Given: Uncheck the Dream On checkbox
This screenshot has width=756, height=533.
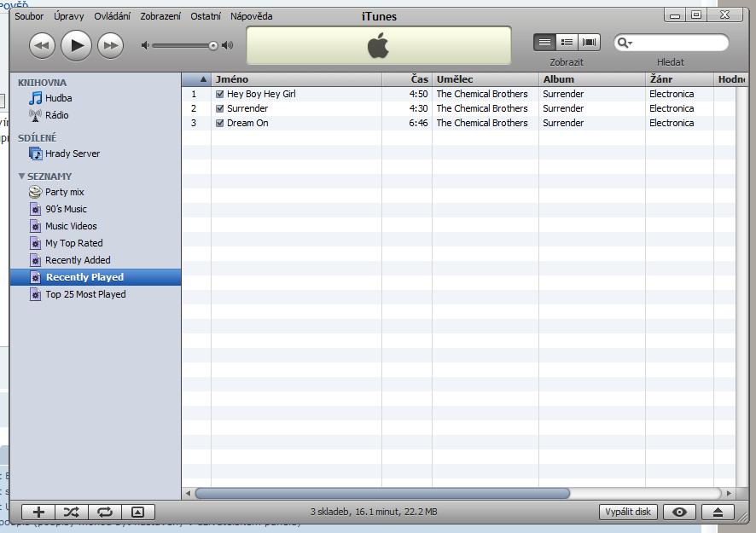Looking at the screenshot, I should (x=220, y=123).
